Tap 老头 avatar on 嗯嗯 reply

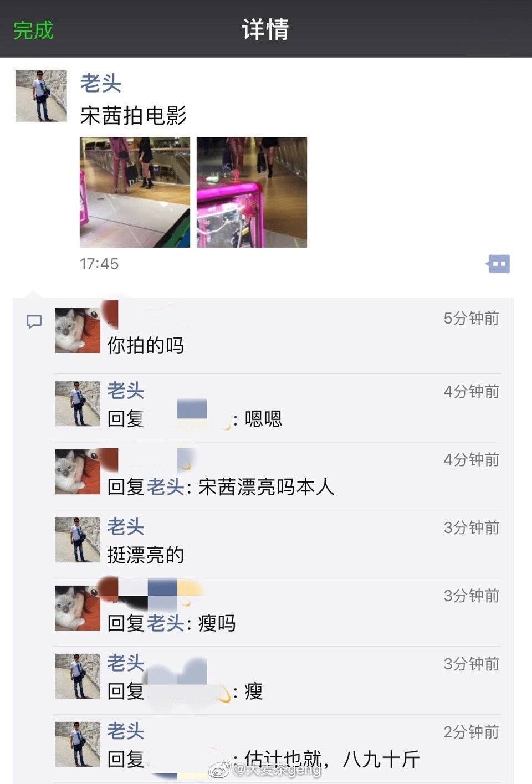coord(78,403)
